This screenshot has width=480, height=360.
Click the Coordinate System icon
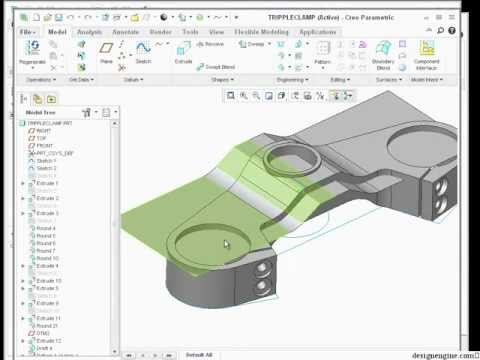click(122, 68)
